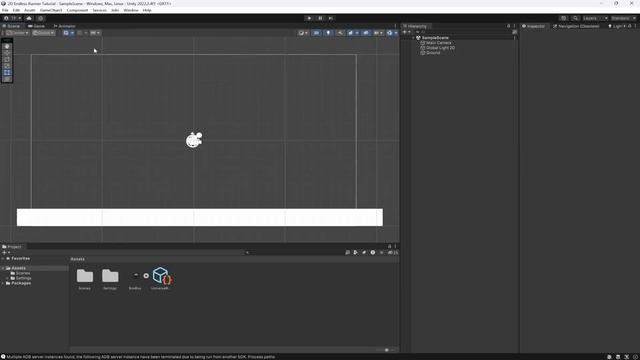Open the scene camera settings dropdown
Viewport: 640px width, 360px height.
pyautogui.click(x=378, y=33)
